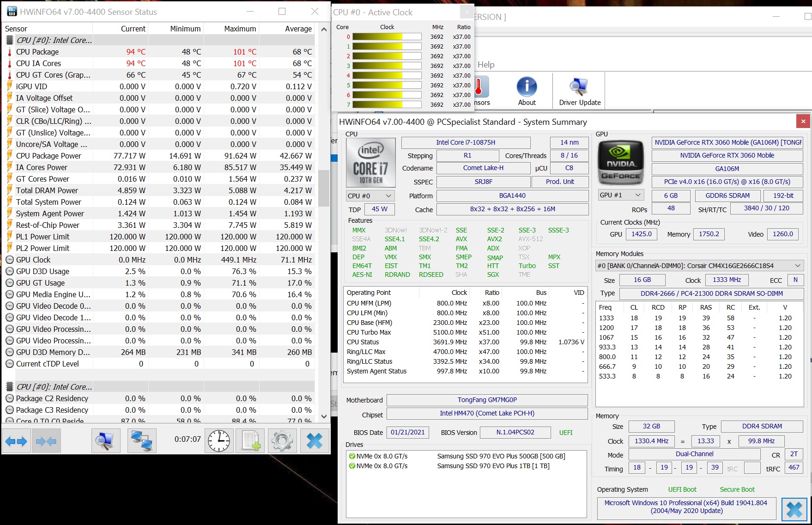Click collapse columns arrows button in sensor toolbar
The image size is (812, 525).
point(46,441)
